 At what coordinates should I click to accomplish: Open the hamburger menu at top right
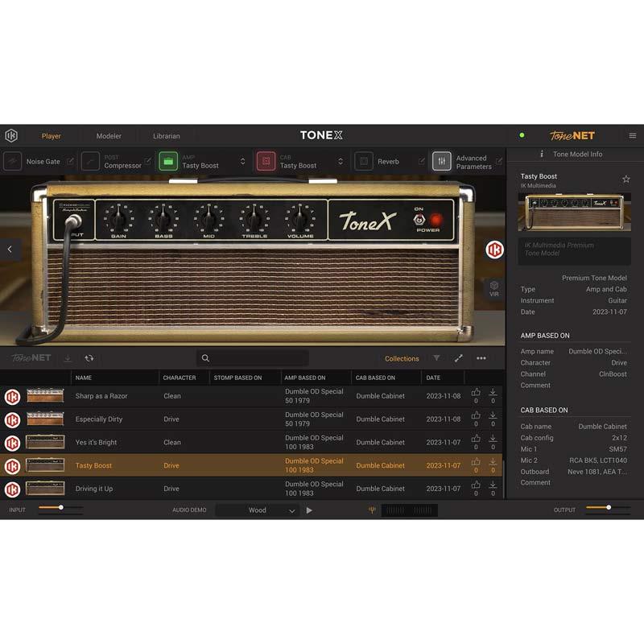pos(632,136)
